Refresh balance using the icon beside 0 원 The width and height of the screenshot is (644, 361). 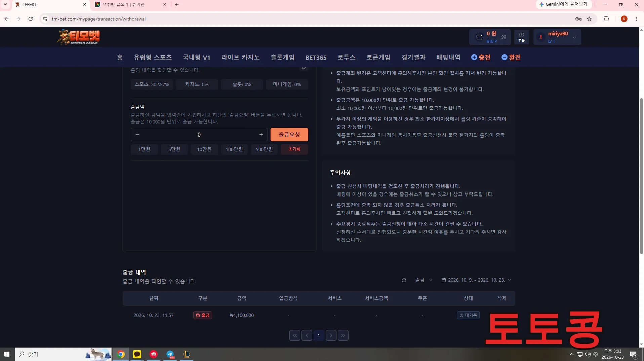click(x=504, y=37)
